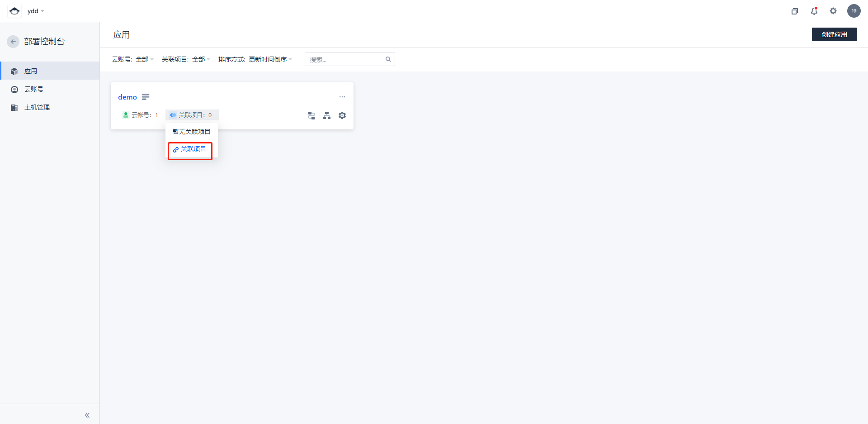
Task: Go back using the arrow beside 部署控制台
Action: point(13,42)
